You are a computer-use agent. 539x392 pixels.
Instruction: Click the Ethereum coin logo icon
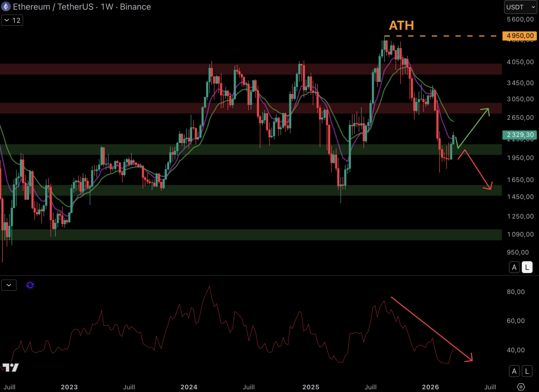tap(6, 7)
